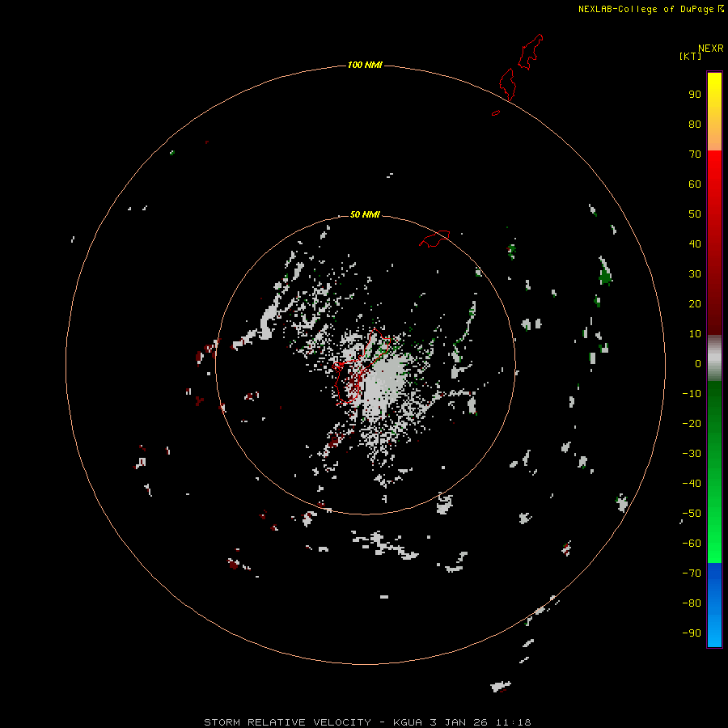The height and width of the screenshot is (728, 728).
Task: Click the island outline on the 50 NMI ring
Action: click(434, 239)
